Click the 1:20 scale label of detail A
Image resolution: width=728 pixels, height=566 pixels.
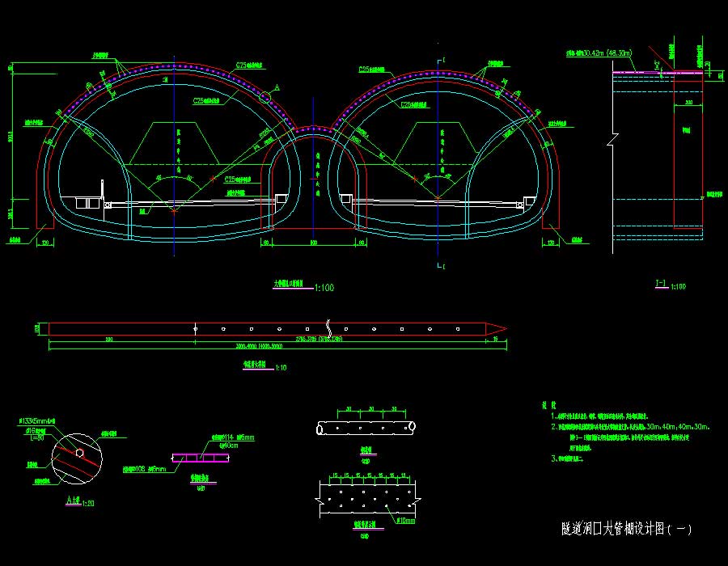(86, 503)
